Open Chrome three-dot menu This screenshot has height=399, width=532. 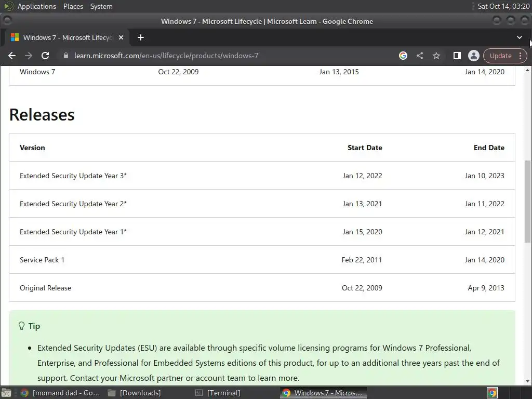pos(521,56)
